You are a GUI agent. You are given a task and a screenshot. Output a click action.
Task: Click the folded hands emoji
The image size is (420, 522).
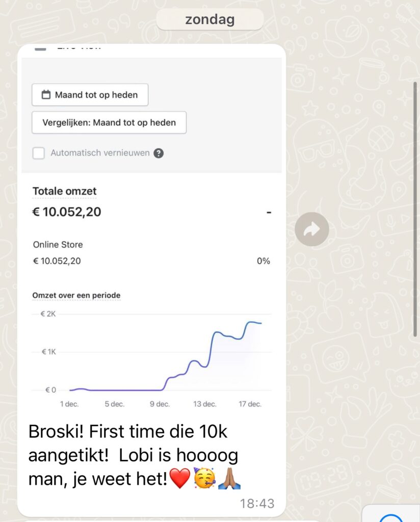pos(229,478)
